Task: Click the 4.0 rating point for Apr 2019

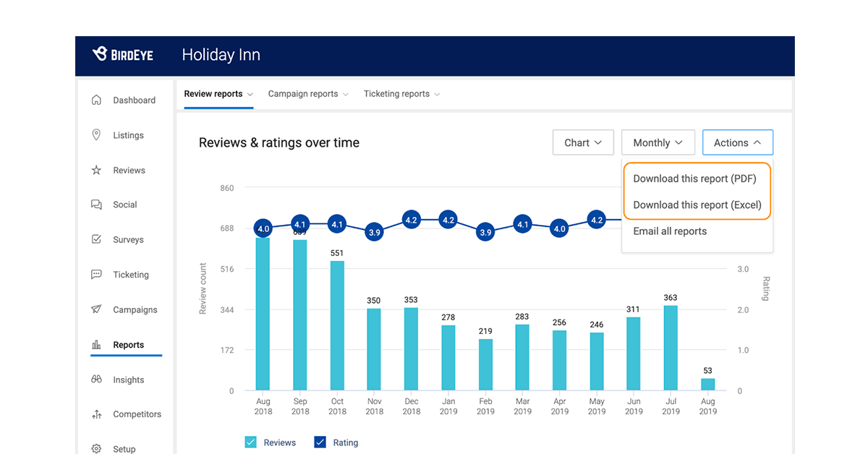Action: [x=559, y=228]
